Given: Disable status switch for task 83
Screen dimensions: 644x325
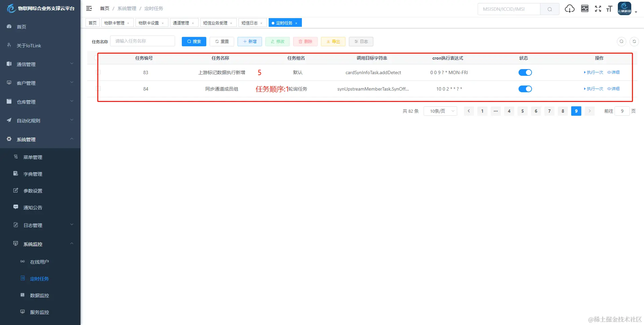Looking at the screenshot, I should point(525,72).
